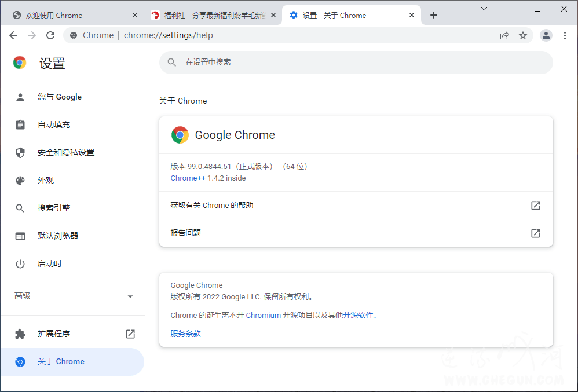Share this page via share icon
Viewport: 578px width, 392px height.
coord(504,35)
